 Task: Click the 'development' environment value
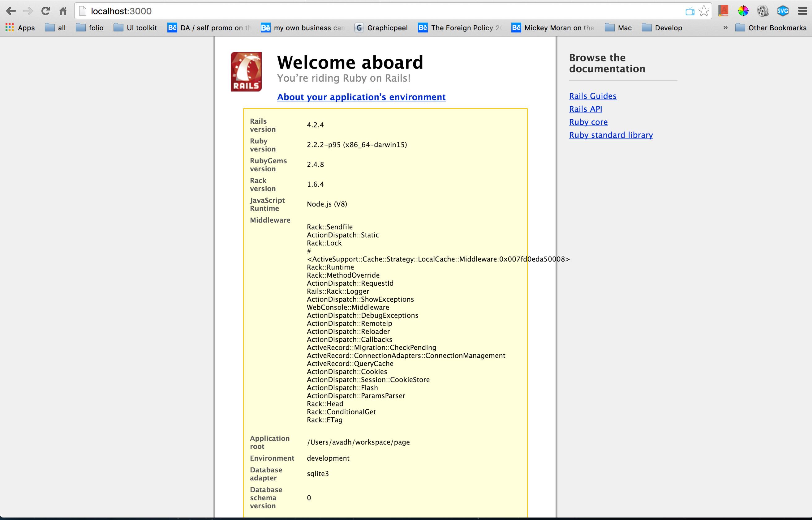pos(328,458)
